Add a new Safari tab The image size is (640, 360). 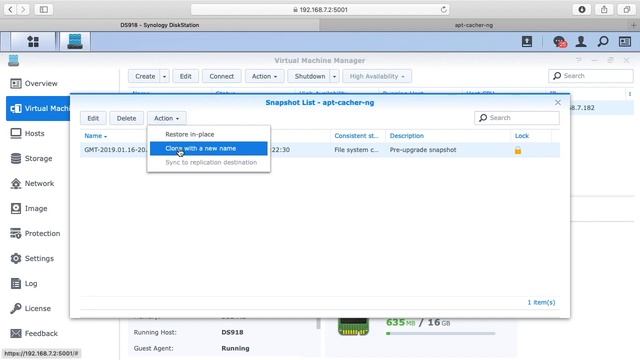[x=633, y=25]
